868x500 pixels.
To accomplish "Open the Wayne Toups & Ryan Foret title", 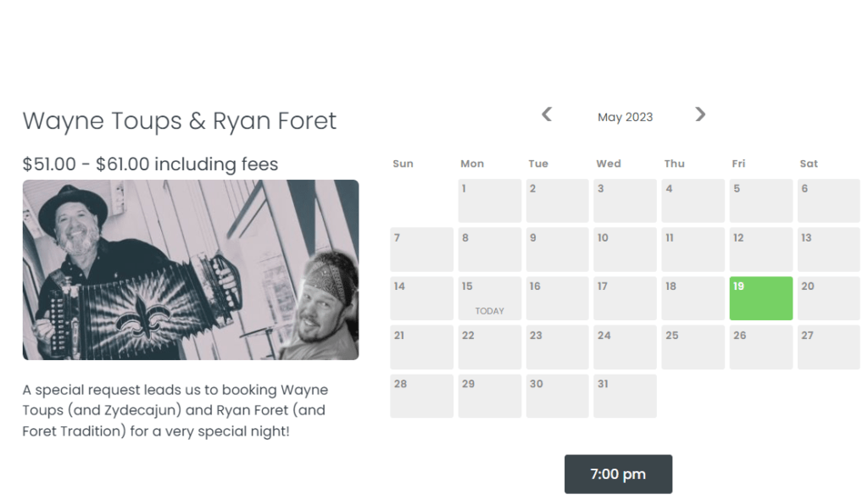I will [x=180, y=121].
